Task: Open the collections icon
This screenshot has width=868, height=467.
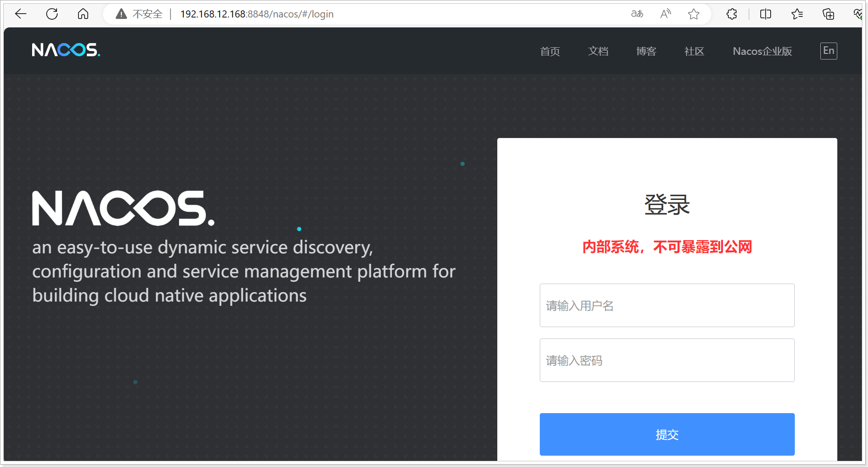Action: tap(828, 14)
